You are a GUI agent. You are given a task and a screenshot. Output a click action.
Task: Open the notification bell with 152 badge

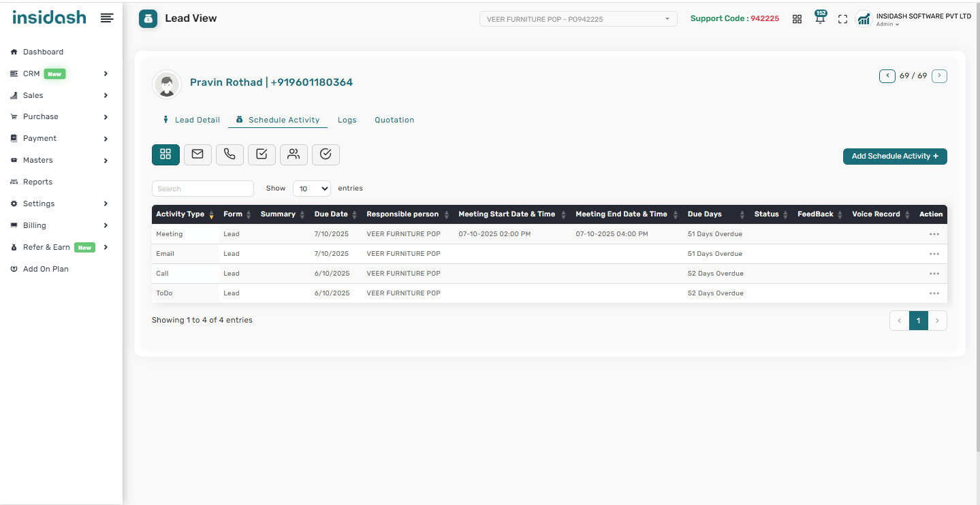coord(820,18)
